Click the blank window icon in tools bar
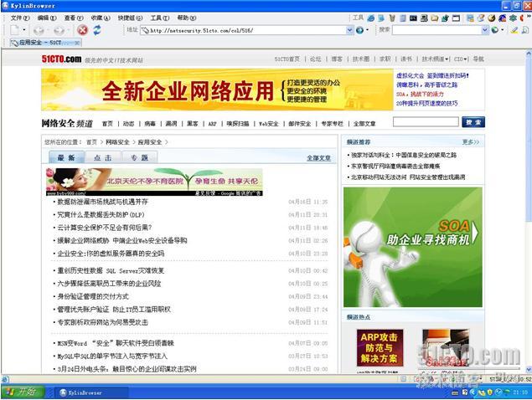This screenshot has height=400, width=532. [x=456, y=18]
